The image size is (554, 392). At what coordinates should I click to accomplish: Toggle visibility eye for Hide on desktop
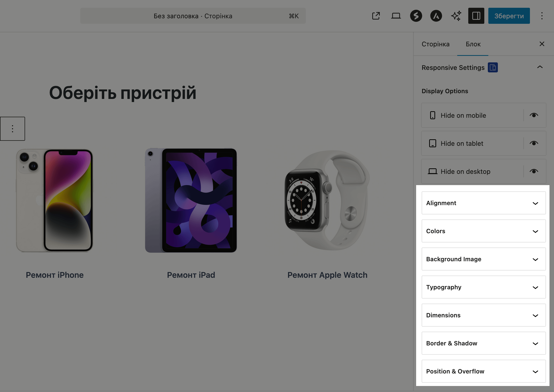534,171
